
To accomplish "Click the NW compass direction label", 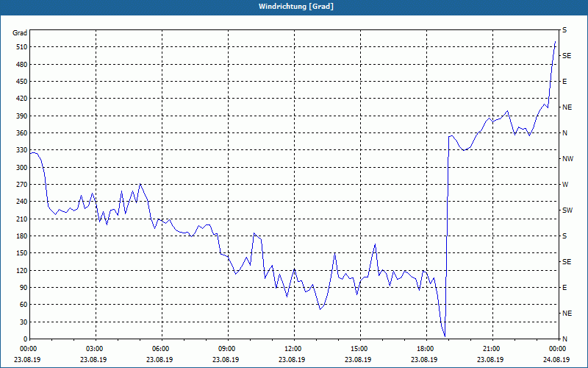I will (x=567, y=159).
